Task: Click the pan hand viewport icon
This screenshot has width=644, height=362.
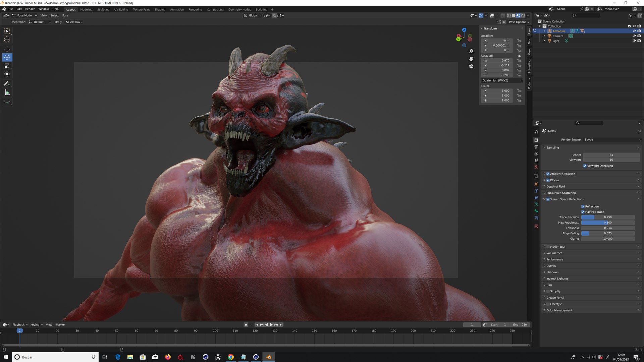Action: pyautogui.click(x=471, y=59)
